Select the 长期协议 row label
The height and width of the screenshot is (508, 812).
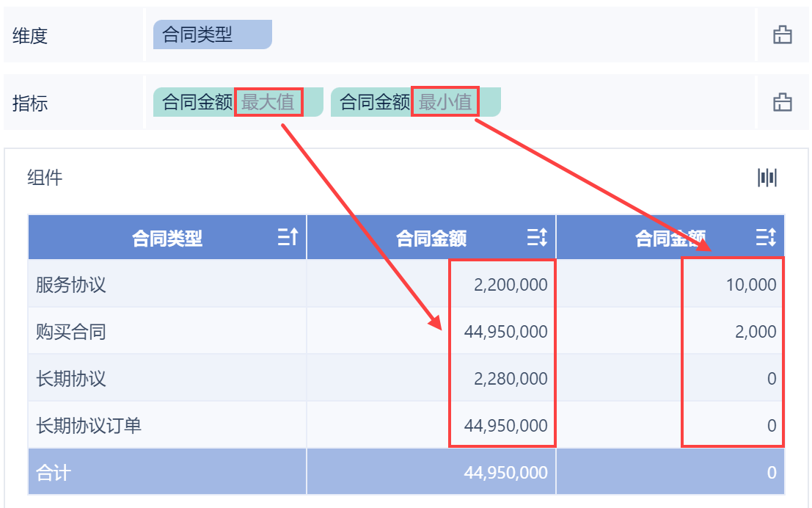71,378
